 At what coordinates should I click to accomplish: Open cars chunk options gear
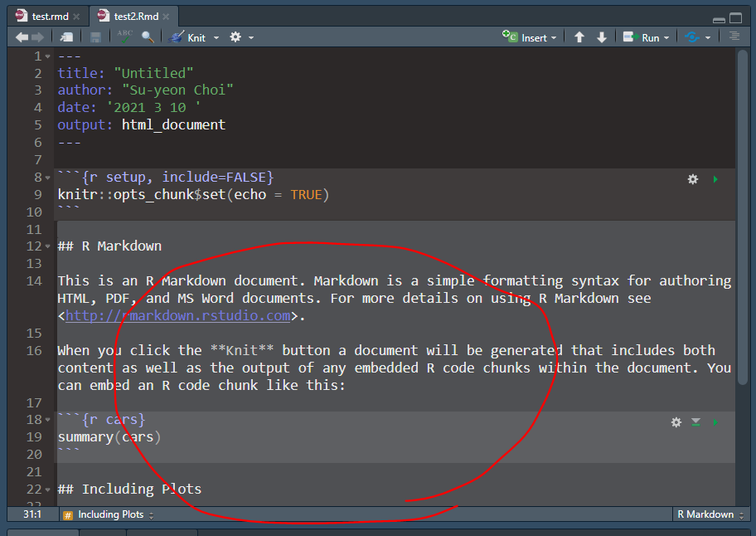676,422
